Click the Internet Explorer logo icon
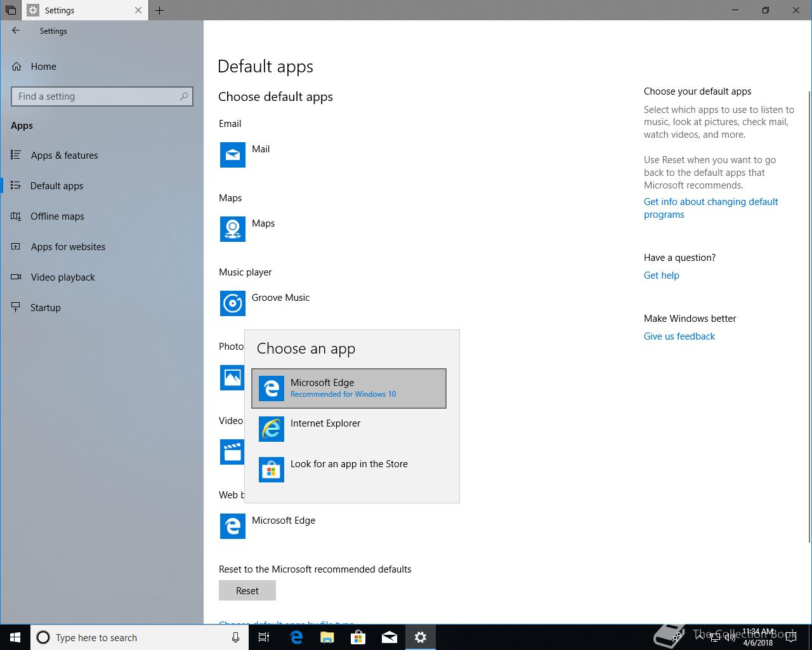Screen dimensions: 812x650 point(272,429)
